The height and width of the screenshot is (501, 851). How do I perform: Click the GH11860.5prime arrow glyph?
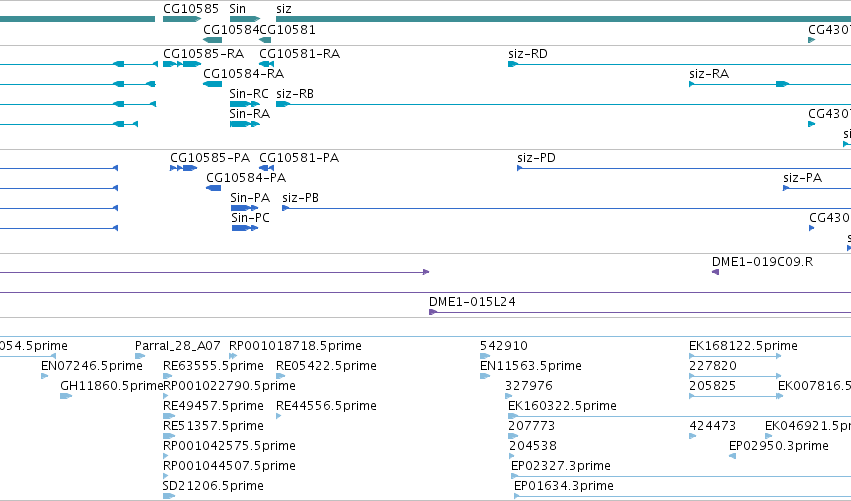click(x=66, y=396)
